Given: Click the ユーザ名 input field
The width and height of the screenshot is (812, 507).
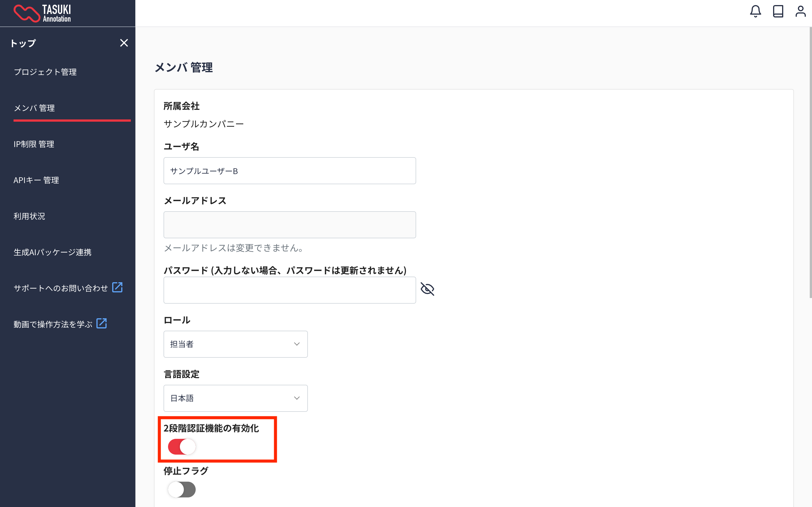Looking at the screenshot, I should click(x=289, y=171).
